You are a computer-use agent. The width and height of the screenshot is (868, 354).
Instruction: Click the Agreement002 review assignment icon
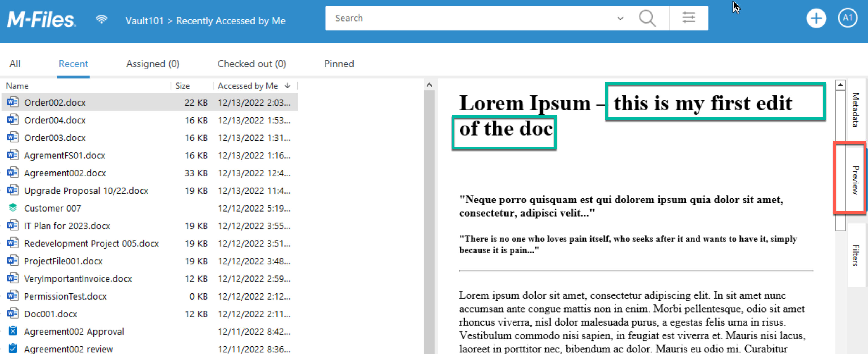click(13, 348)
